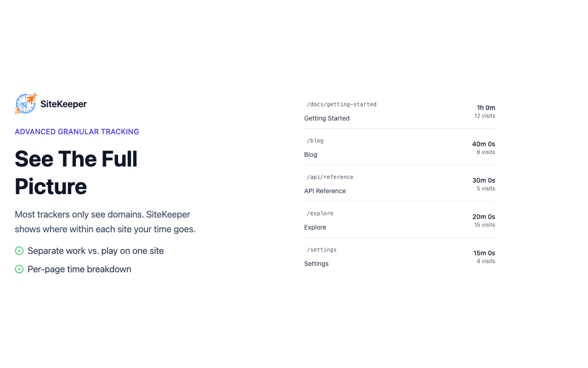Click the /settings path text
Screen dimensions: 588x368
[x=322, y=250]
